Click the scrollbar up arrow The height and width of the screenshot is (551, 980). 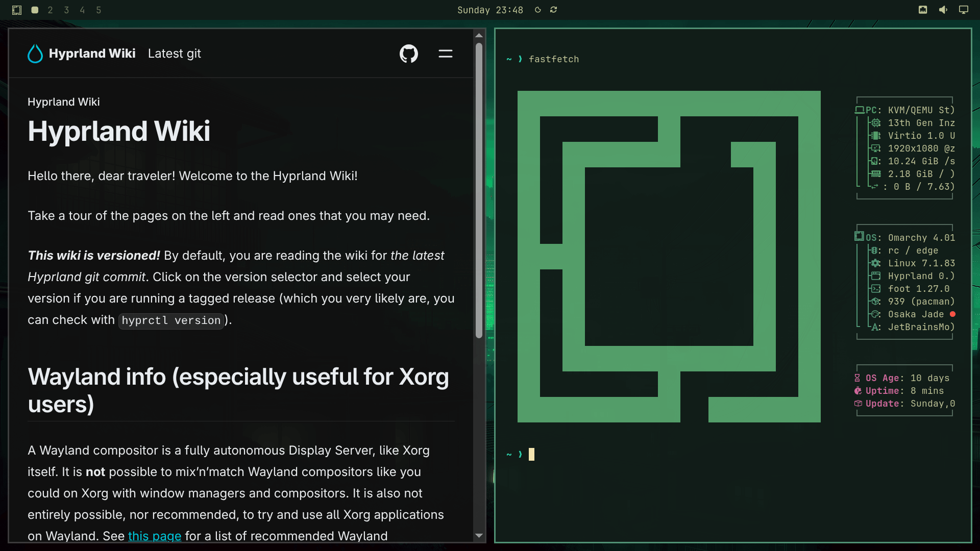(479, 35)
